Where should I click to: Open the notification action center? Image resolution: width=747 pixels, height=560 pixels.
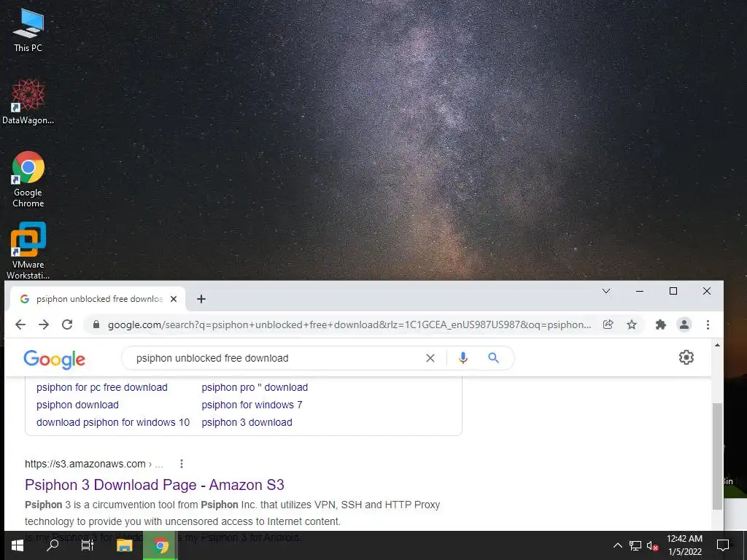(x=723, y=545)
